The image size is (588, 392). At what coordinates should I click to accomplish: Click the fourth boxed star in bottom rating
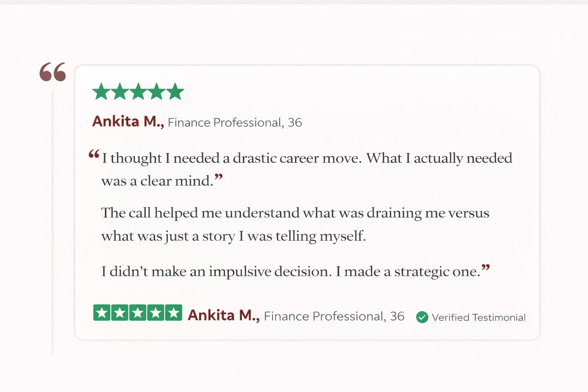(155, 313)
